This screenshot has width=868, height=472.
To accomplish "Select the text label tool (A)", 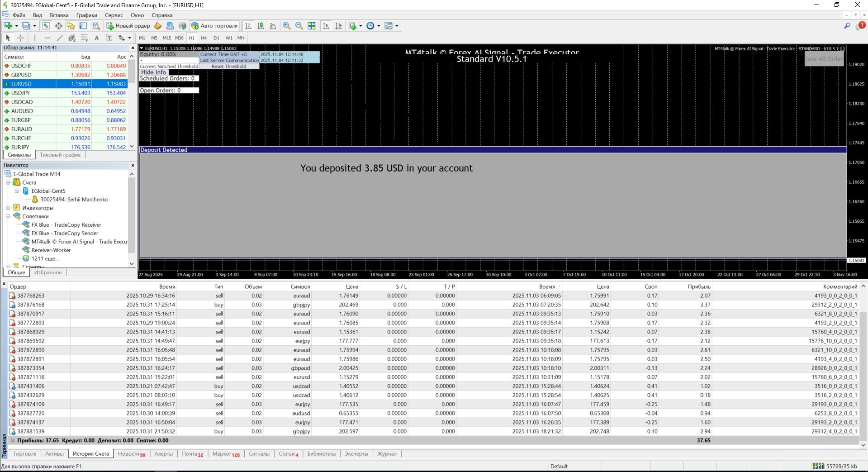I will click(96, 38).
